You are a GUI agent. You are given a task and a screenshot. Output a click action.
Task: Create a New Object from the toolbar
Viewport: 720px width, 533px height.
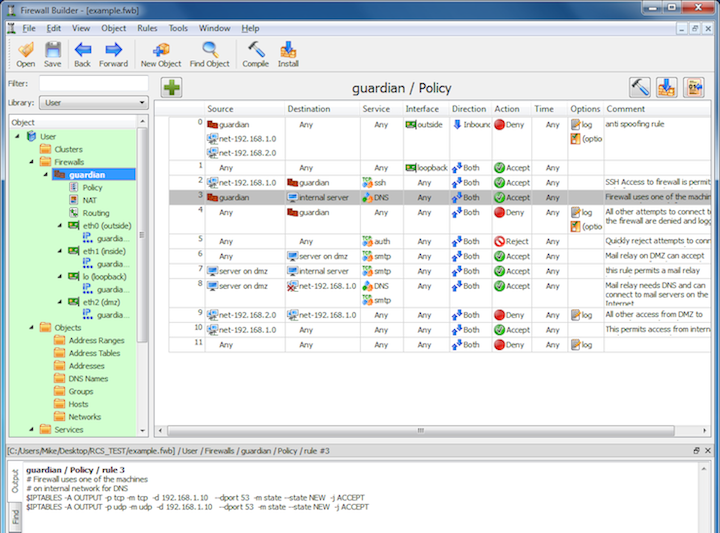pos(161,54)
